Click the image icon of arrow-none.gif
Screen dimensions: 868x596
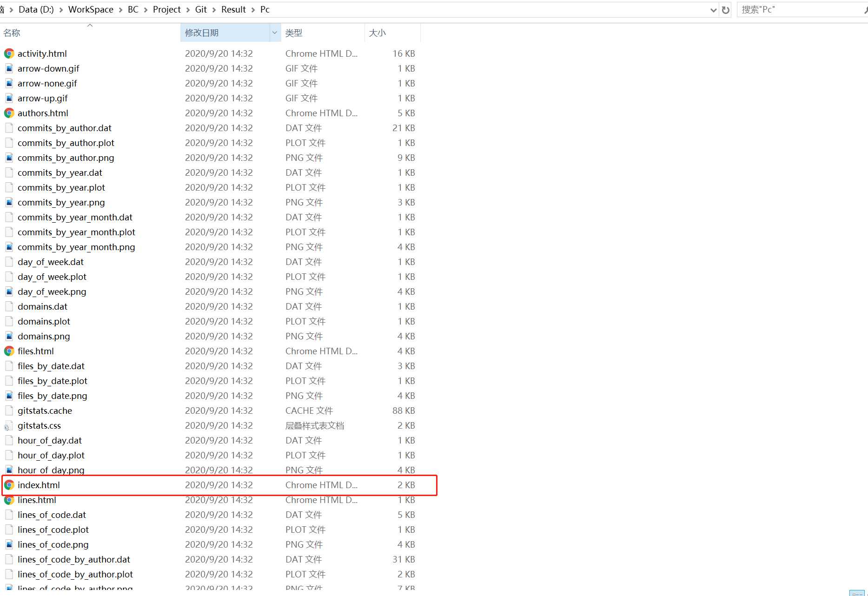pos(9,83)
